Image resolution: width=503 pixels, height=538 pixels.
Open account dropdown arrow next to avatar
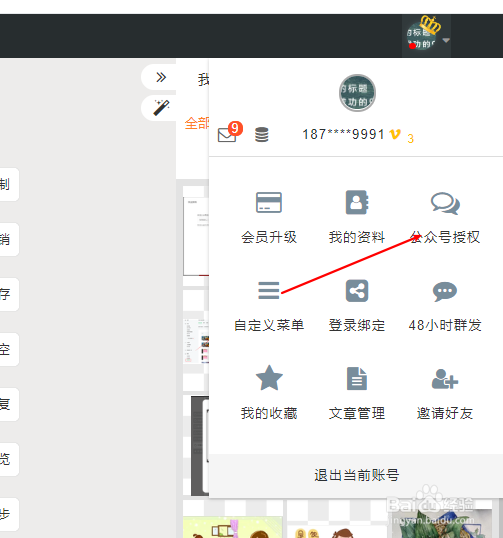pos(446,40)
